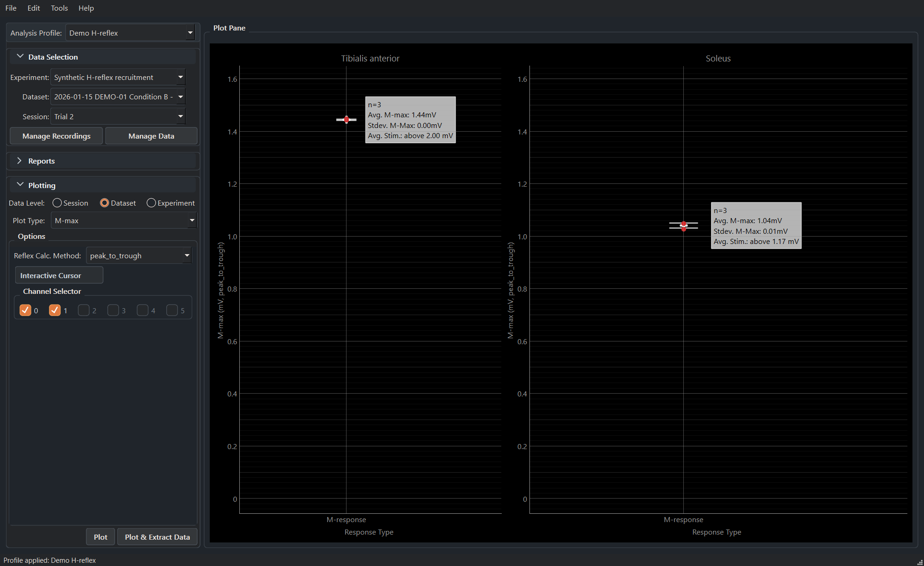Open the Analysis Profile dropdown
924x566 pixels.
tap(130, 33)
